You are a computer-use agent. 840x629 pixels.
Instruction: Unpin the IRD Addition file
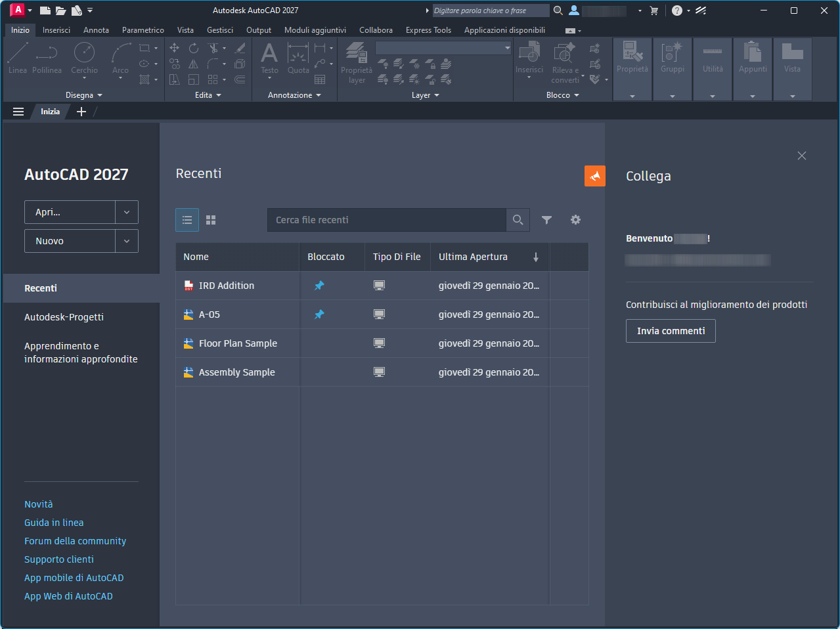(x=319, y=286)
